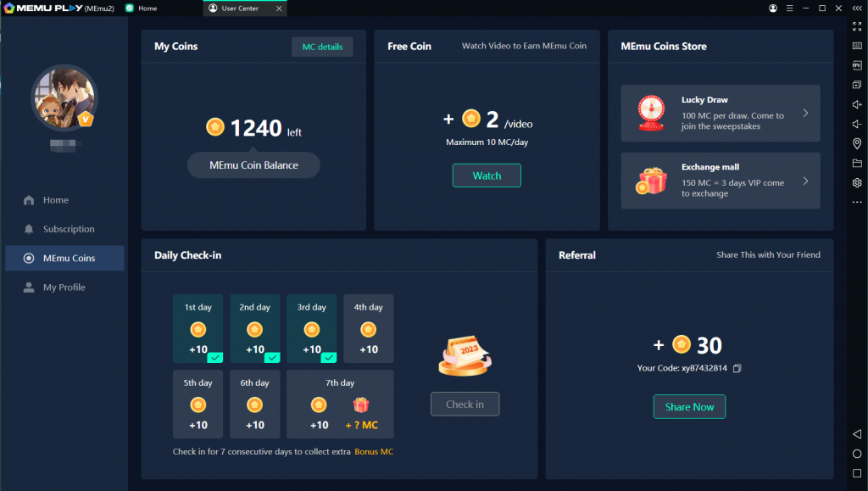Toggle fullscreen mode from the sidebar
Screen dimensions: 868x491
(x=857, y=26)
